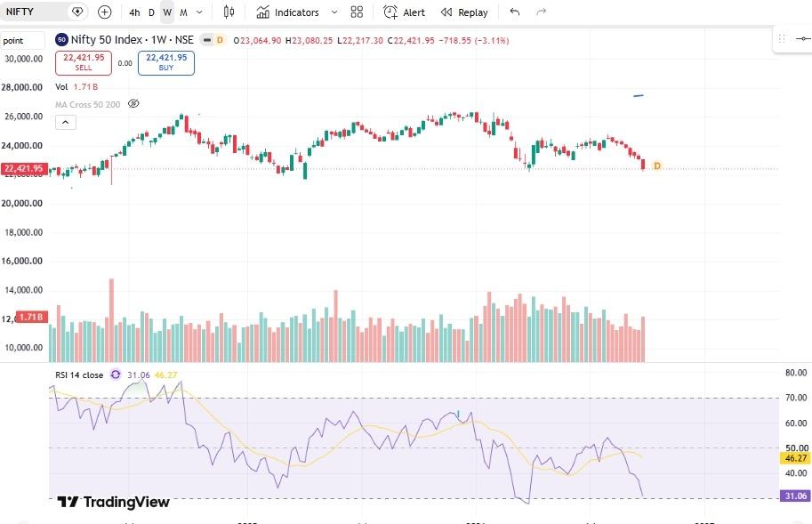Open Indicators from the toolbar
The width and height of the screenshot is (812, 524).
click(288, 12)
